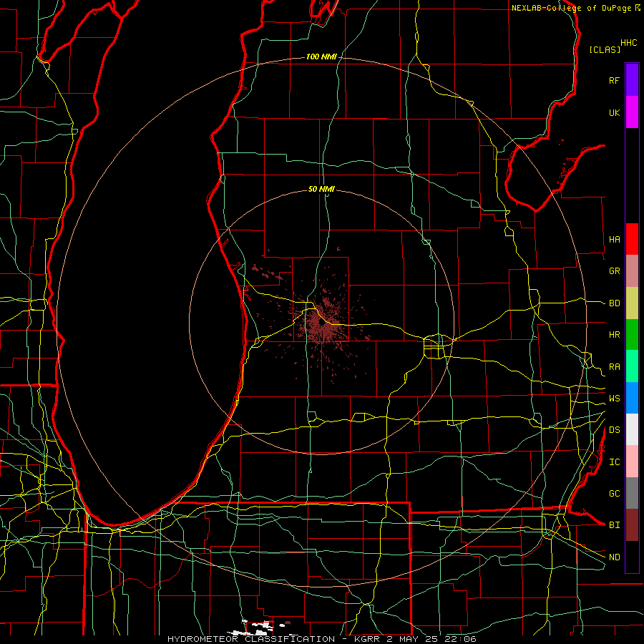644x644 pixels.
Task: Click the DS white legend swatch
Action: click(x=632, y=429)
